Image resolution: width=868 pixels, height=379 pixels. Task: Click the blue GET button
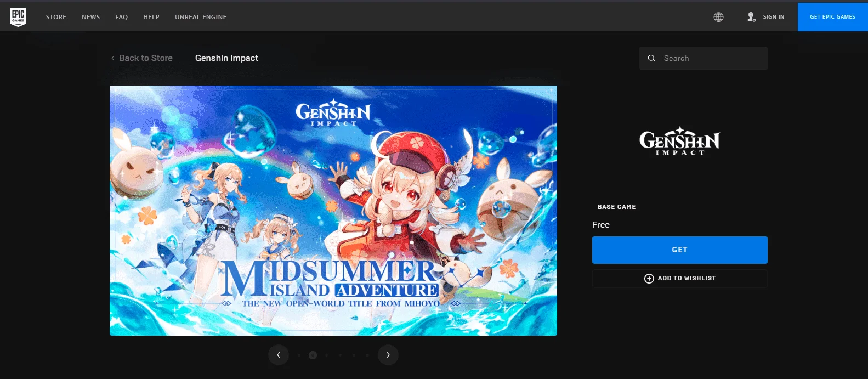click(x=680, y=250)
